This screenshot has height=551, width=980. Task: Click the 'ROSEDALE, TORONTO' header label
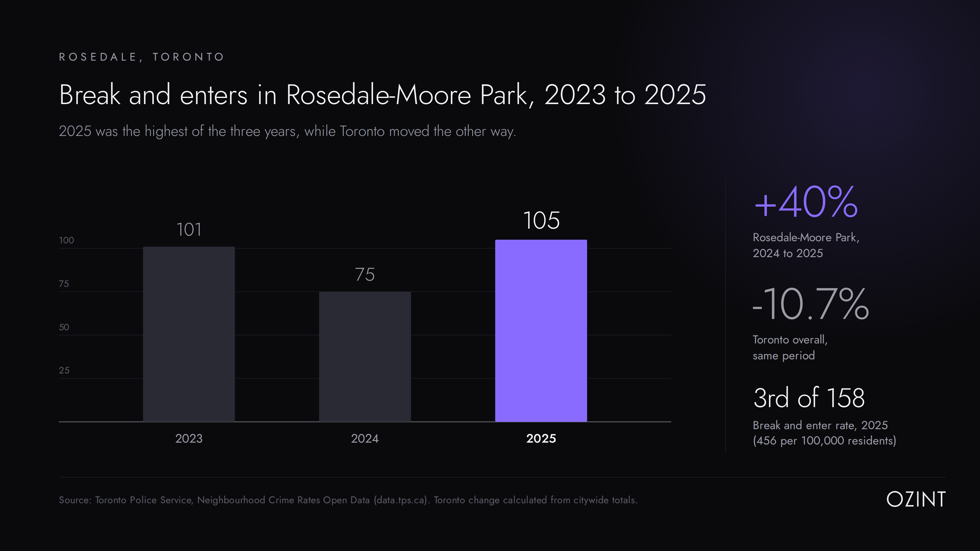click(x=141, y=57)
